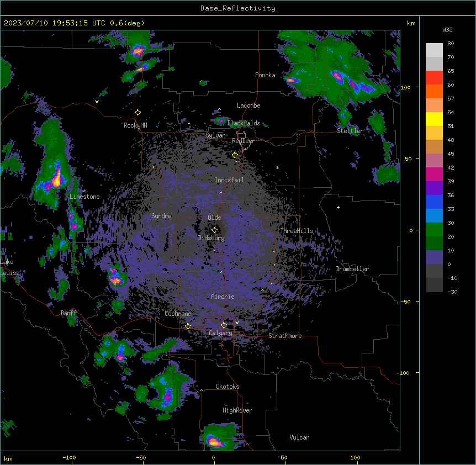Click the Strathmore city label

click(x=285, y=336)
